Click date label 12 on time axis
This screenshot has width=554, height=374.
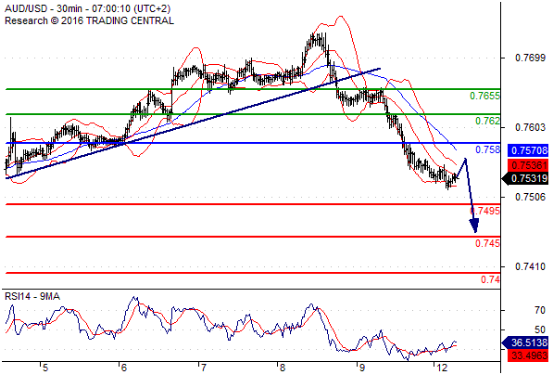[x=442, y=368]
